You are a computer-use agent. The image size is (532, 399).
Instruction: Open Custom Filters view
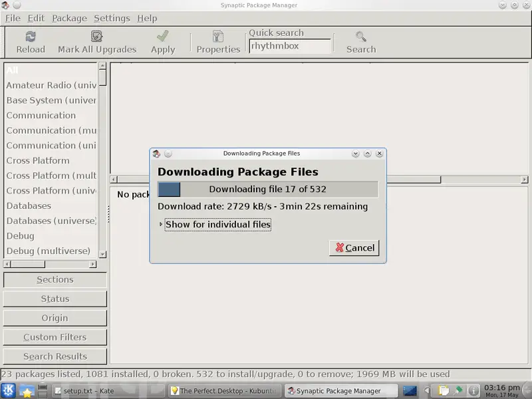click(x=55, y=337)
